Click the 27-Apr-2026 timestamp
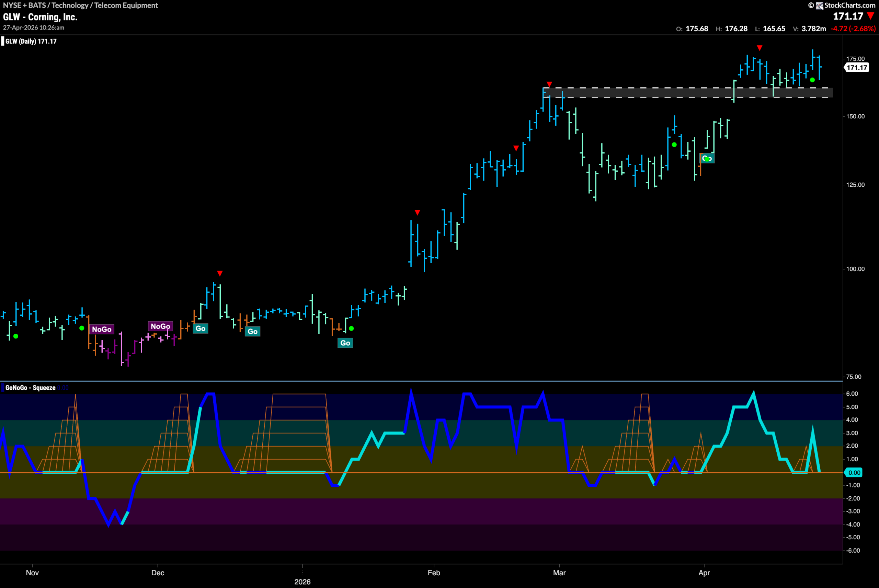This screenshot has width=879, height=588. [x=34, y=28]
